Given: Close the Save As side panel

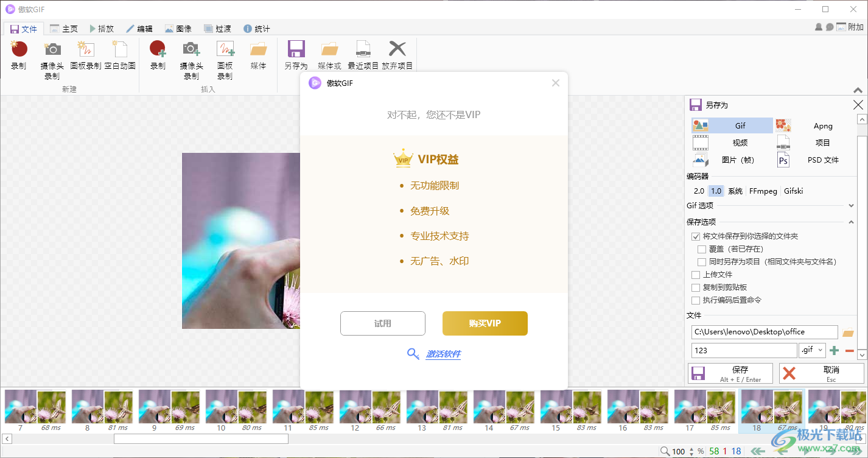Looking at the screenshot, I should point(858,105).
